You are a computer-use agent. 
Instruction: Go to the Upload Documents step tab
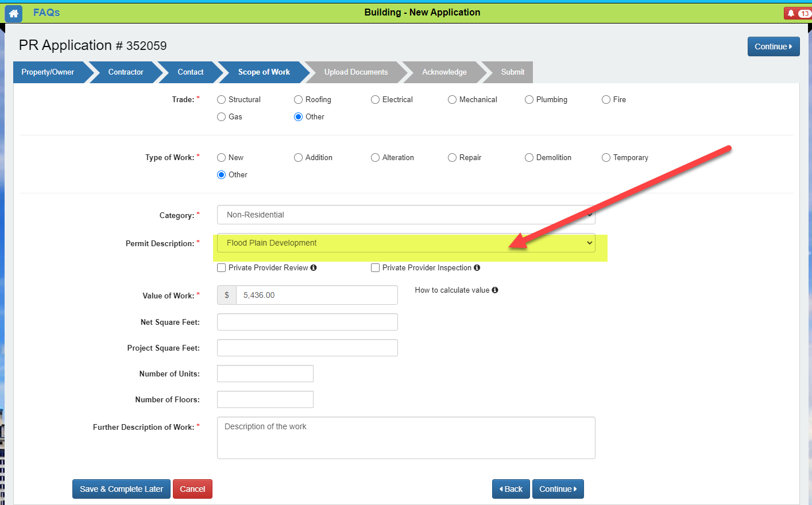[355, 72]
